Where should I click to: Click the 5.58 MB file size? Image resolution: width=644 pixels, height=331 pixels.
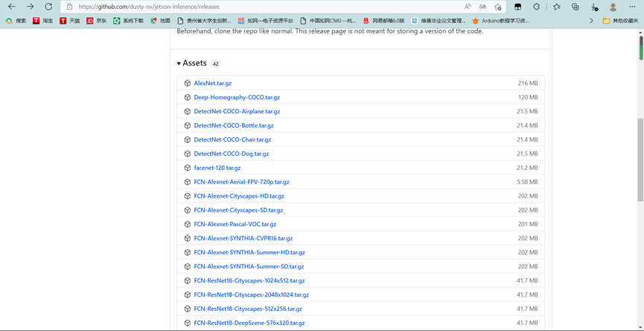coord(527,182)
